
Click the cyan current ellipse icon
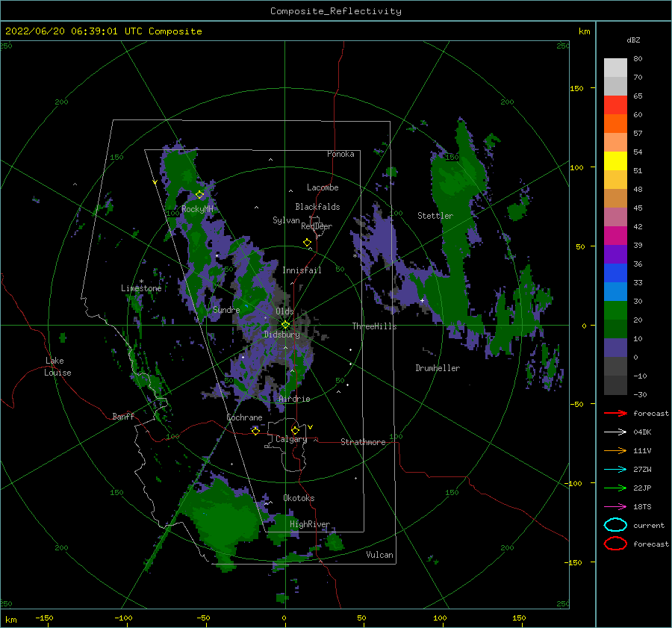pos(615,525)
